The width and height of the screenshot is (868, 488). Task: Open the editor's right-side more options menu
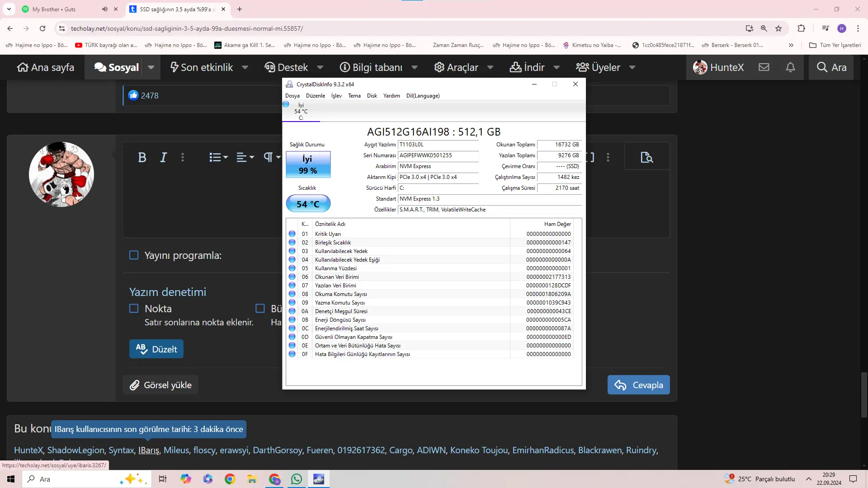[x=608, y=157]
